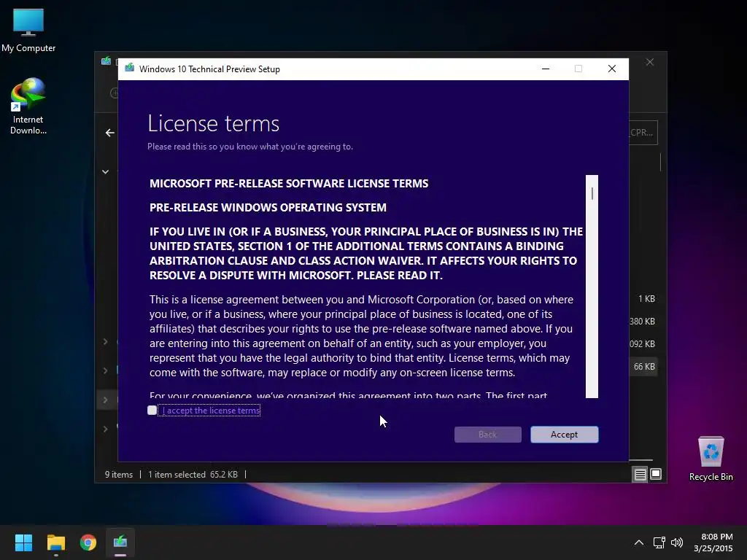Image resolution: width=747 pixels, height=560 pixels.
Task: Minimize the Windows 10 Setup window
Action: [546, 69]
